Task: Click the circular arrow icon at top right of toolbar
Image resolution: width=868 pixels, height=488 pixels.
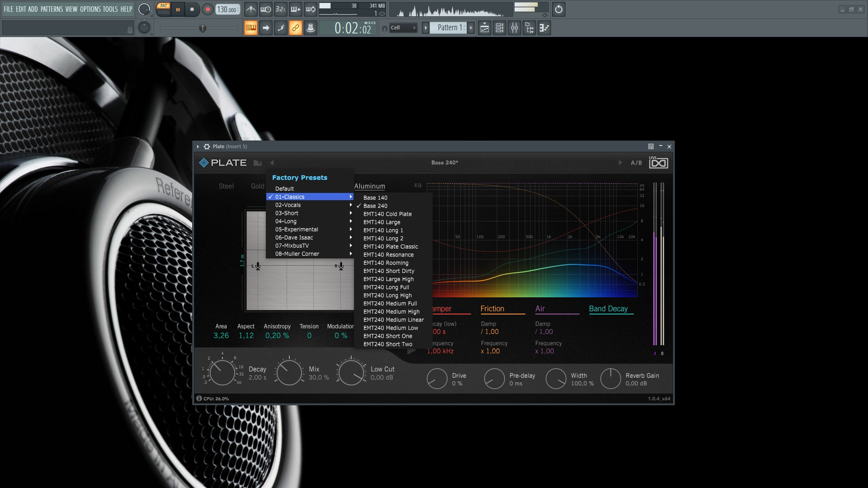Action: (559, 9)
